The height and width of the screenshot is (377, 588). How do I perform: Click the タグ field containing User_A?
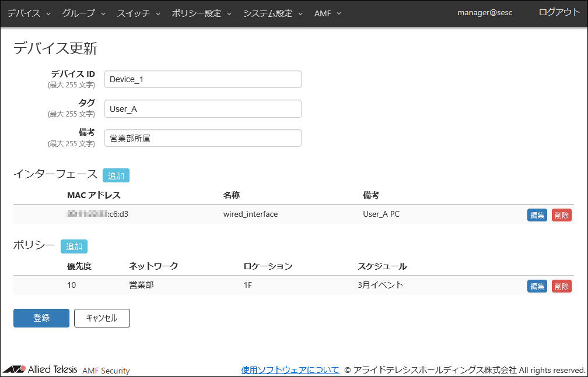click(202, 108)
